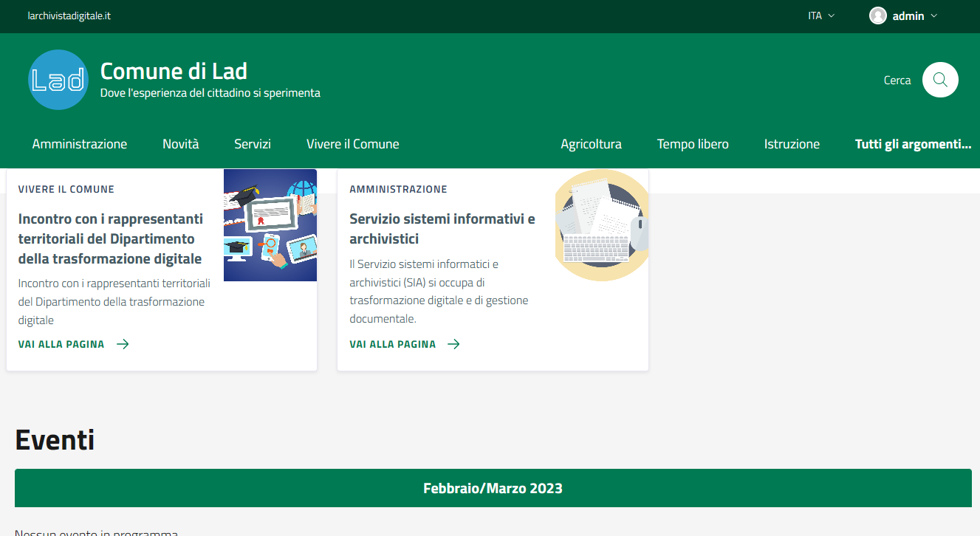Click the tagline Dove l'esperienza del cittadino
The width and height of the screenshot is (980, 536).
pyautogui.click(x=210, y=93)
